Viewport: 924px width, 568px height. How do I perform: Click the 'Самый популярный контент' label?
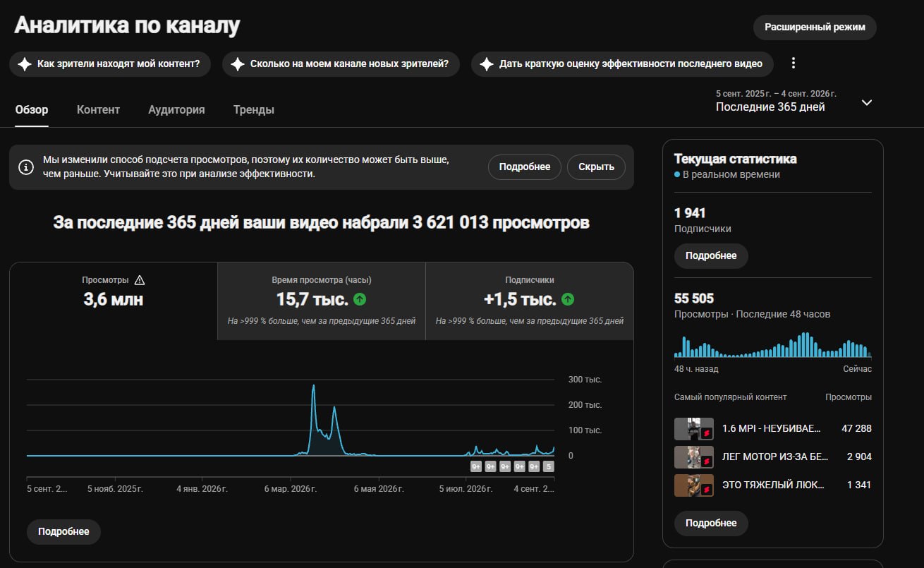[x=730, y=397]
